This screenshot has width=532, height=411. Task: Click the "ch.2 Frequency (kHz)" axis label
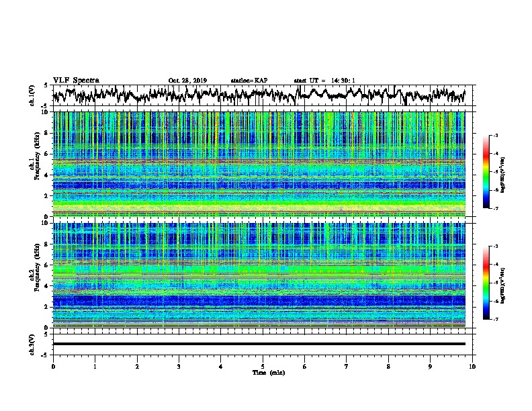pyautogui.click(x=34, y=267)
